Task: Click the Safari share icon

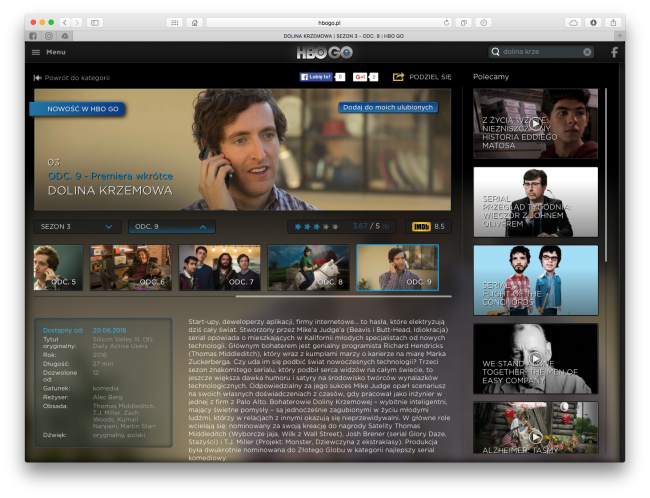Action: [x=613, y=23]
